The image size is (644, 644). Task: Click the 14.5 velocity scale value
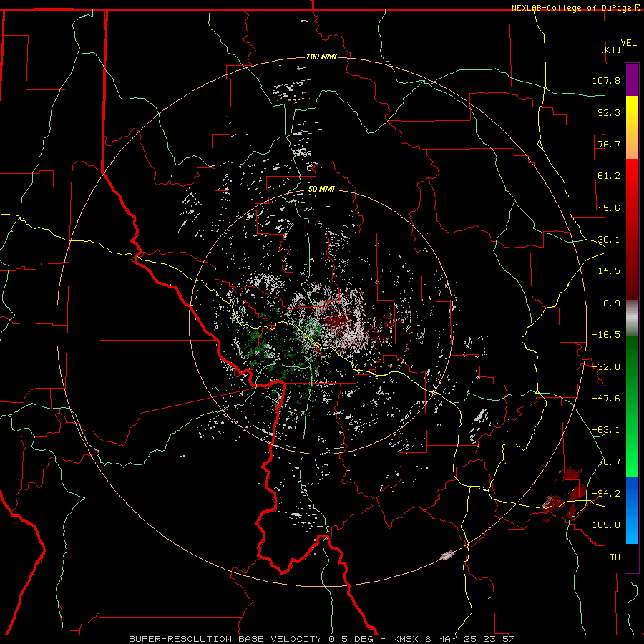click(x=609, y=271)
